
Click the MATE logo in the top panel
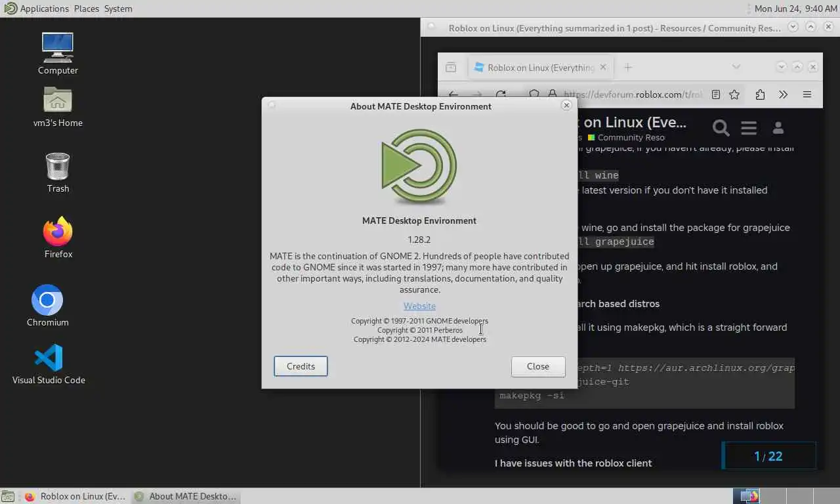tap(10, 9)
